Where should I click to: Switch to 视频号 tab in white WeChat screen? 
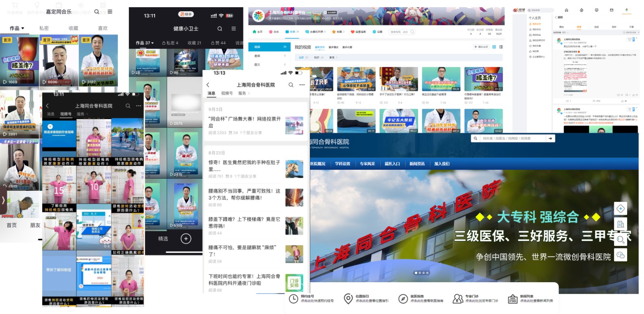pos(227,93)
